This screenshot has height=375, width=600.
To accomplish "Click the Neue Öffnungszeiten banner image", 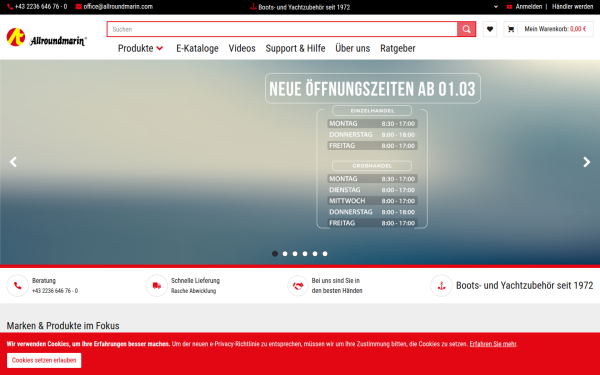I will click(300, 162).
